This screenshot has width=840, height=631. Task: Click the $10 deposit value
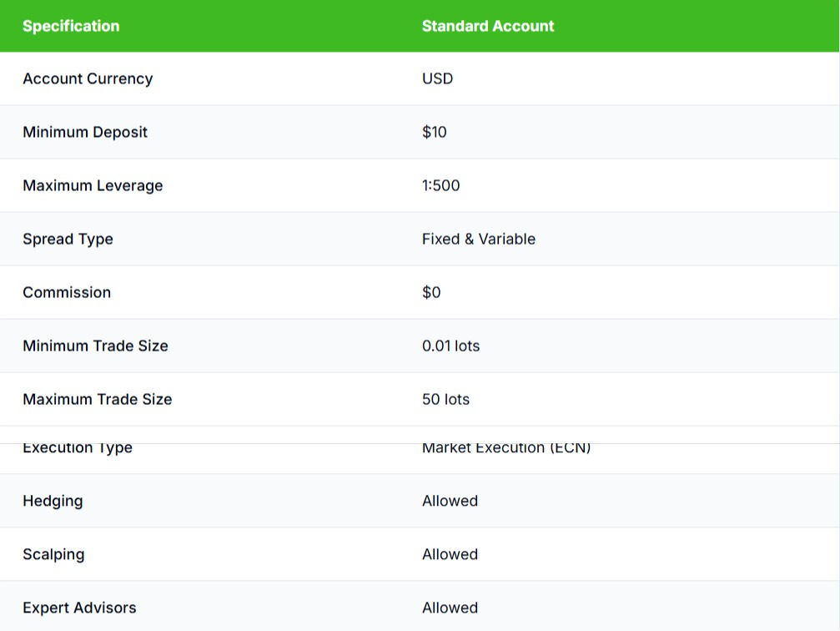(435, 132)
